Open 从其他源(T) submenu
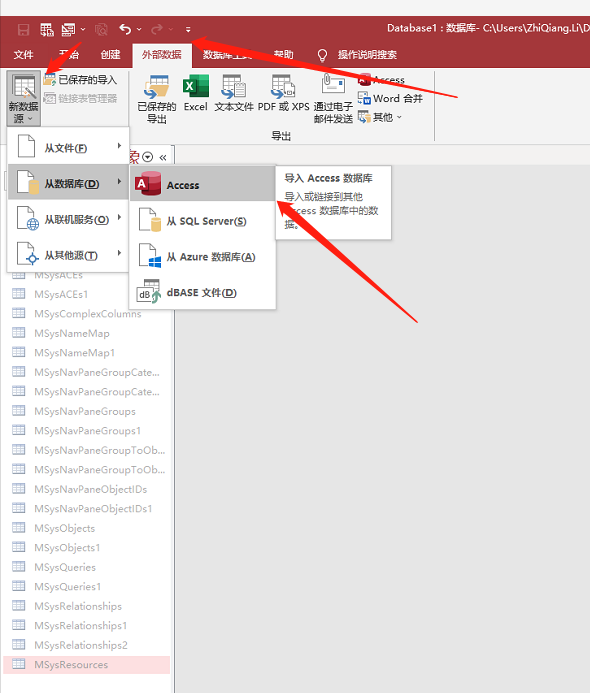The image size is (590, 693). click(x=69, y=254)
